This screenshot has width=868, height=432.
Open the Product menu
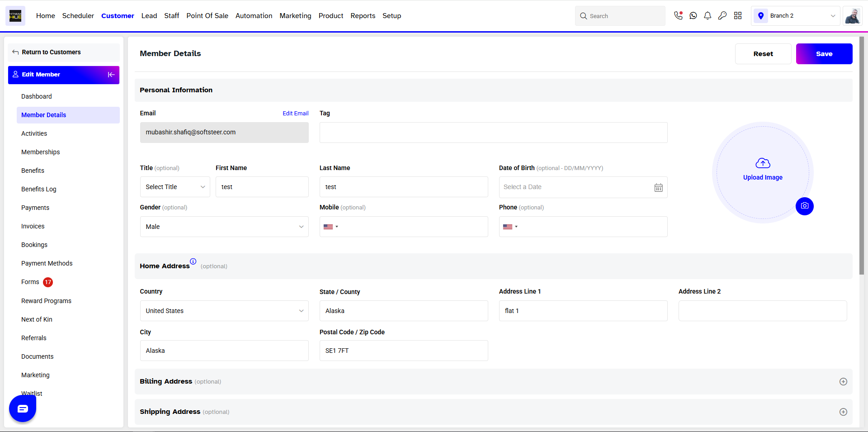pos(331,16)
